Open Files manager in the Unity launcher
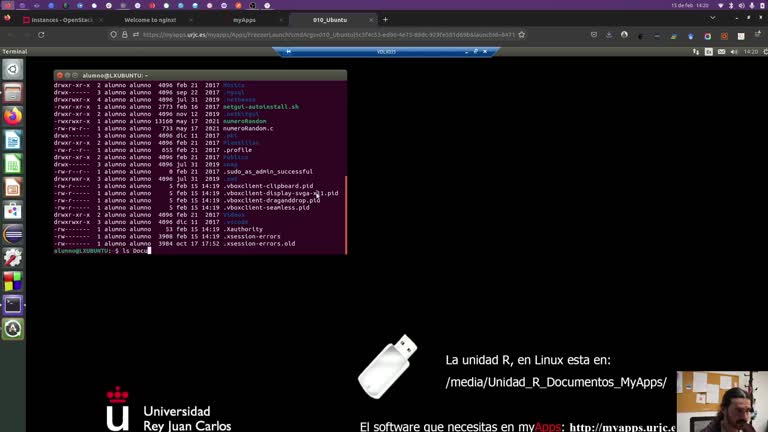Viewport: 768px width, 432px height. (13, 93)
